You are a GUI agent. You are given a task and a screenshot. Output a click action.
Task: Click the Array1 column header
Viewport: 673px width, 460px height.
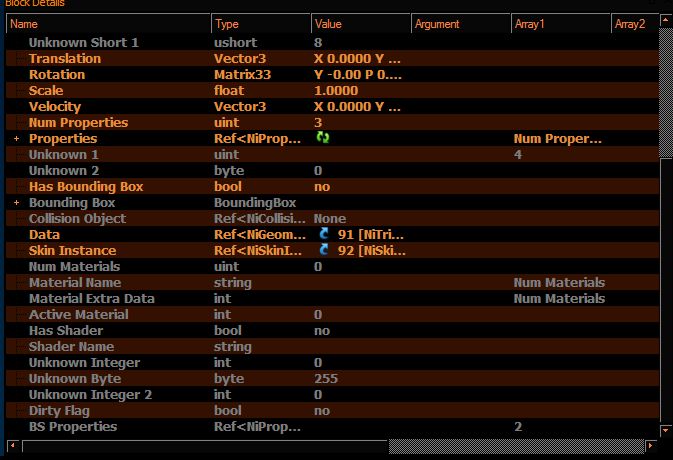[x=561, y=24]
